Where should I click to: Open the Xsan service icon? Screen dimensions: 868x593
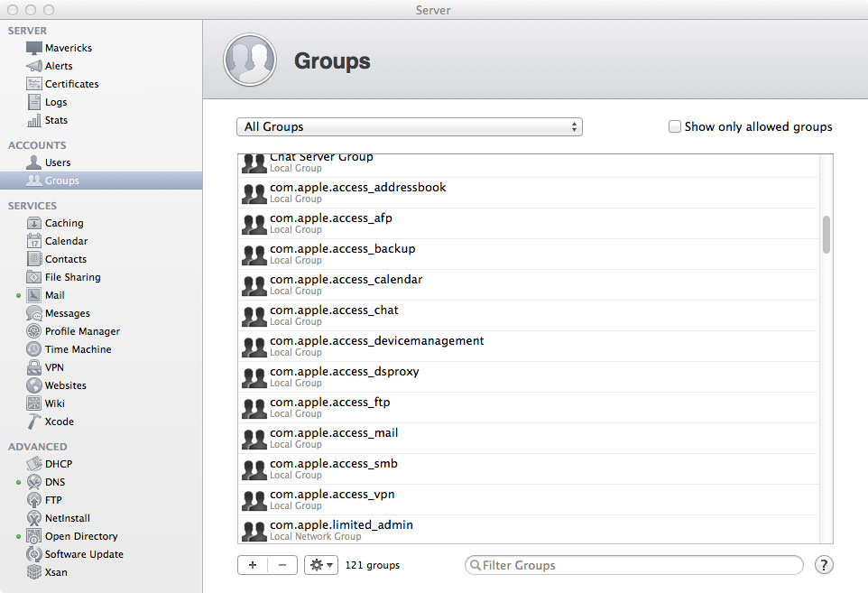(33, 572)
